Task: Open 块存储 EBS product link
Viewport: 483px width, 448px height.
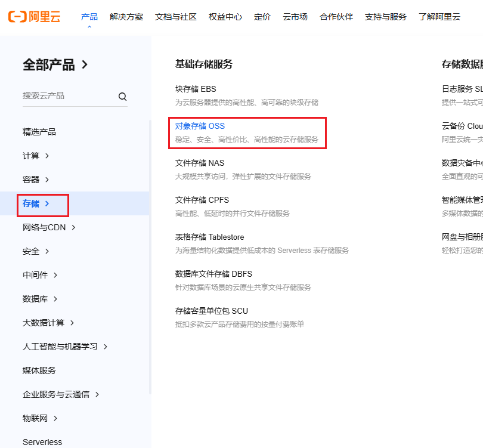Action: [196, 89]
